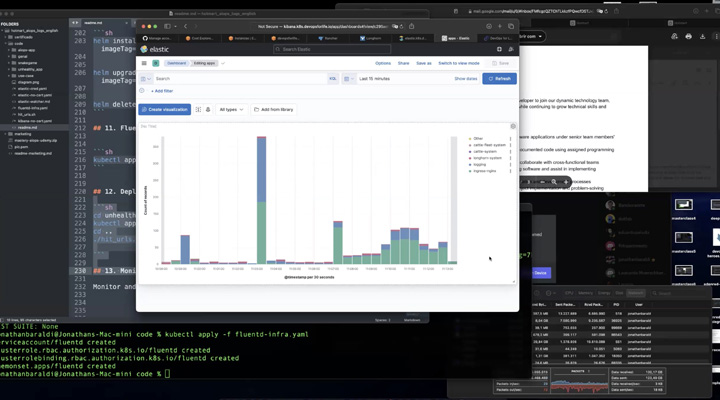Click the download icon in mail window
This screenshot has height=400, width=720.
pyautogui.click(x=702, y=36)
